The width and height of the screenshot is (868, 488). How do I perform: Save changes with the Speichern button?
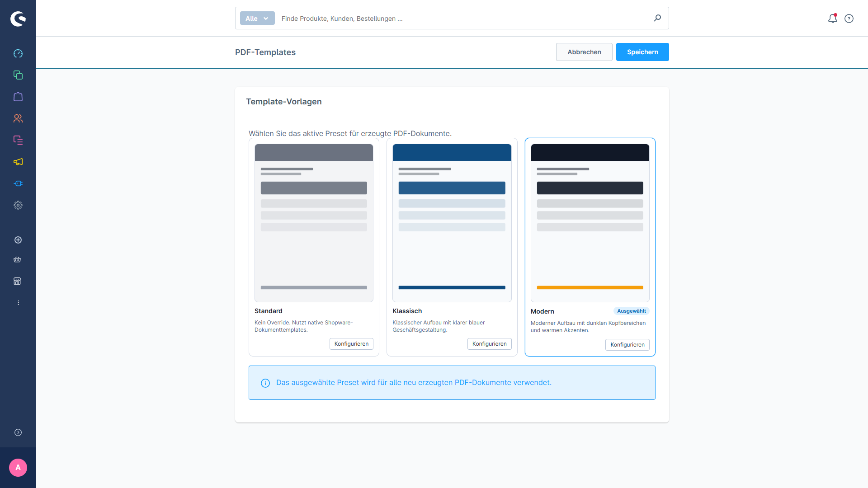coord(642,52)
